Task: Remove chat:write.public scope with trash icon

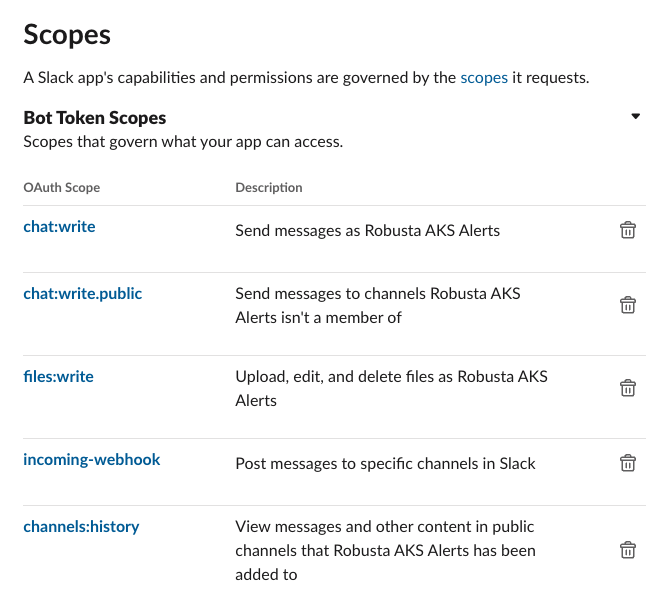Action: 627,305
